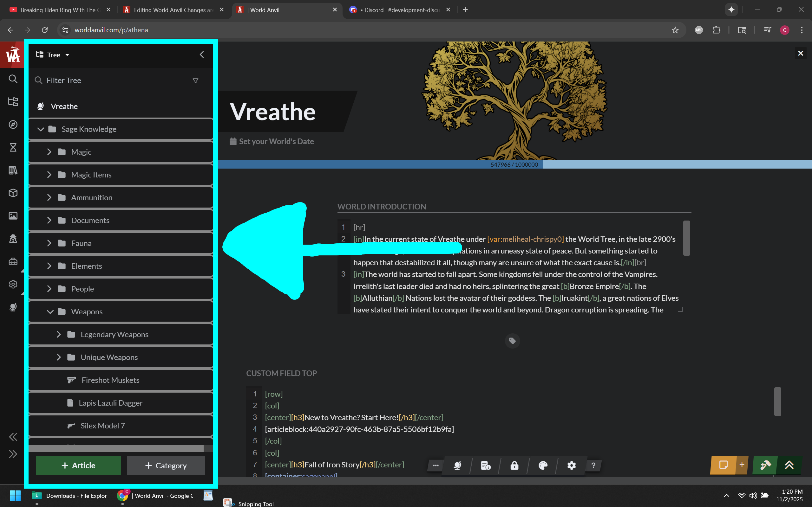812x507 pixels.
Task: Click the tag icon below world introduction
Action: pos(512,341)
